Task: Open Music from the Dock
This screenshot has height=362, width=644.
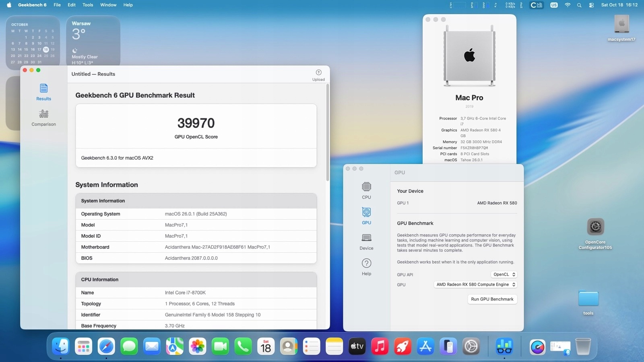Action: [x=380, y=346]
